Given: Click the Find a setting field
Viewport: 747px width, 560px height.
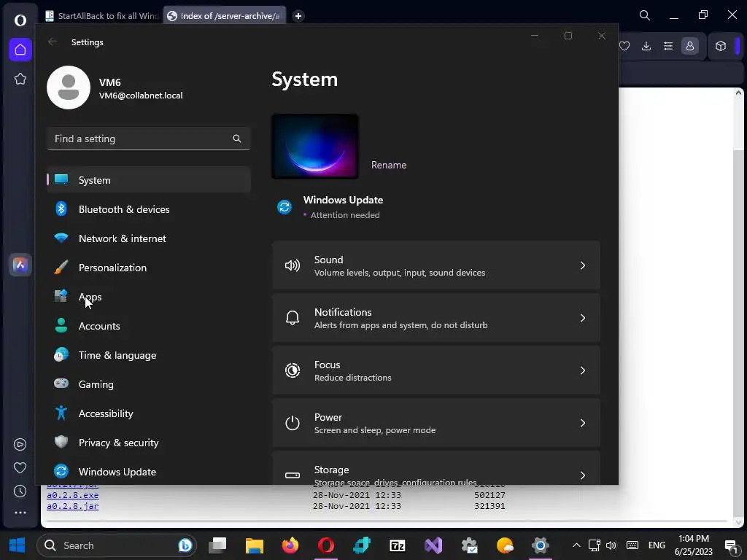Looking at the screenshot, I should (149, 139).
